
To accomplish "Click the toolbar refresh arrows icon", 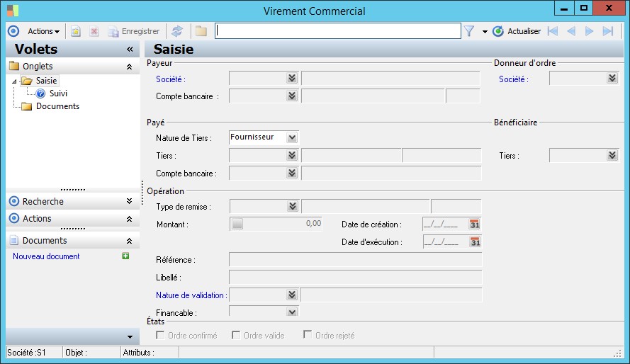I will [x=177, y=31].
